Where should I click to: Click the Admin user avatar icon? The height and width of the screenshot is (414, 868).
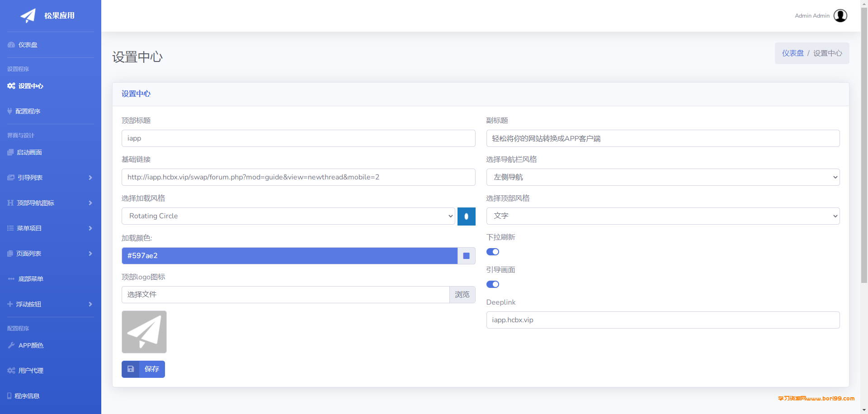[840, 16]
